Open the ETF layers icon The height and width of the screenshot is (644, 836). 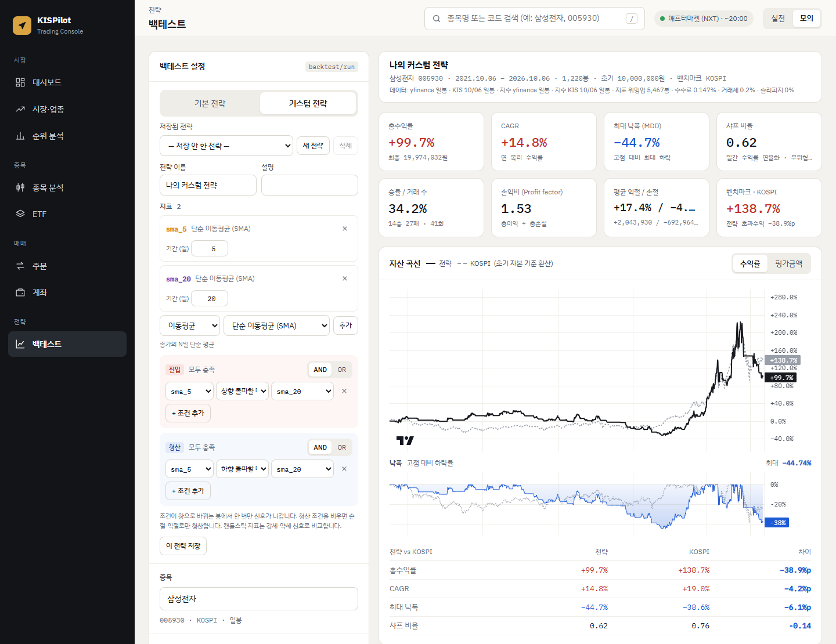[x=20, y=214]
